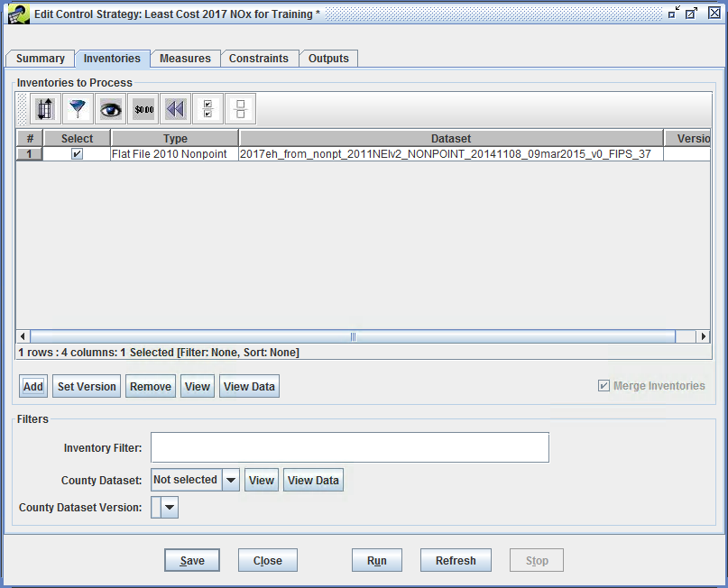
Task: Switch to the Measures tab
Action: [x=185, y=58]
